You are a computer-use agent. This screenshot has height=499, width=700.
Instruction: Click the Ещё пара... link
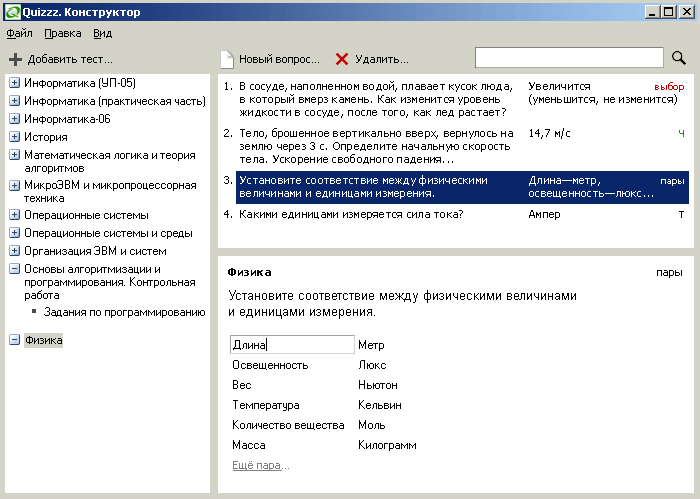tap(261, 465)
